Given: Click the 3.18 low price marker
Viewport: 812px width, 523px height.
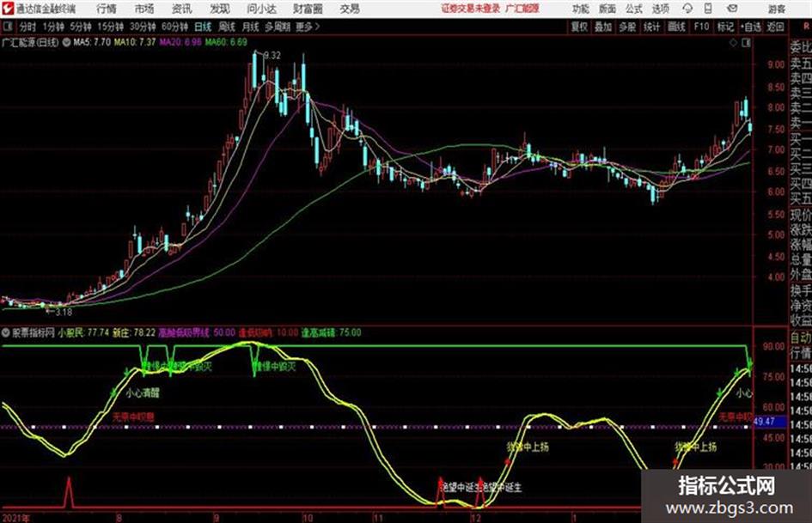Looking at the screenshot, I should (63, 313).
